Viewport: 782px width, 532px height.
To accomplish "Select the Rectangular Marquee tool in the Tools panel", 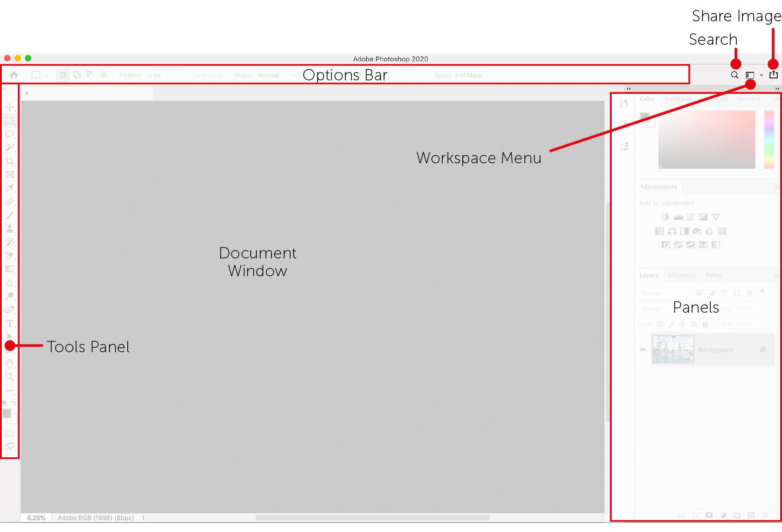I will [10, 121].
